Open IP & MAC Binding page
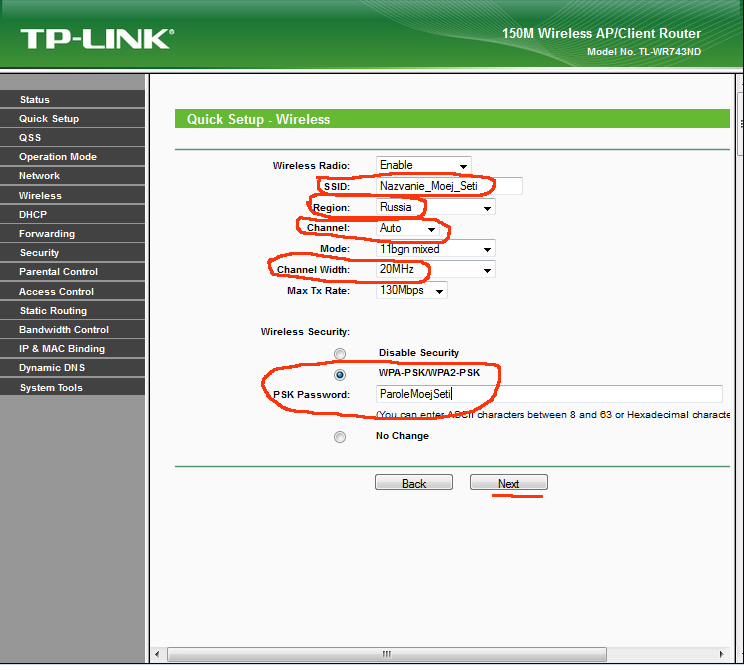This screenshot has height=670, width=744. (x=73, y=348)
